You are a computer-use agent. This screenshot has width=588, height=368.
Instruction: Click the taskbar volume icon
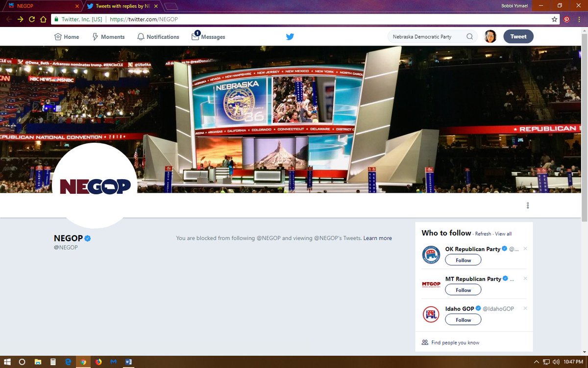pos(555,362)
